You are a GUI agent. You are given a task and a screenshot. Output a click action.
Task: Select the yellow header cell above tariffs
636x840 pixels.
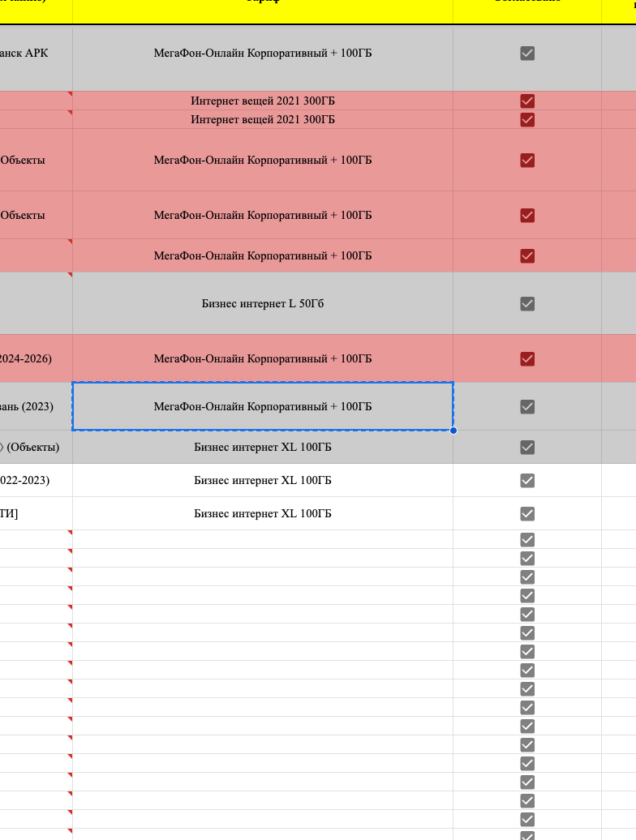click(x=263, y=8)
